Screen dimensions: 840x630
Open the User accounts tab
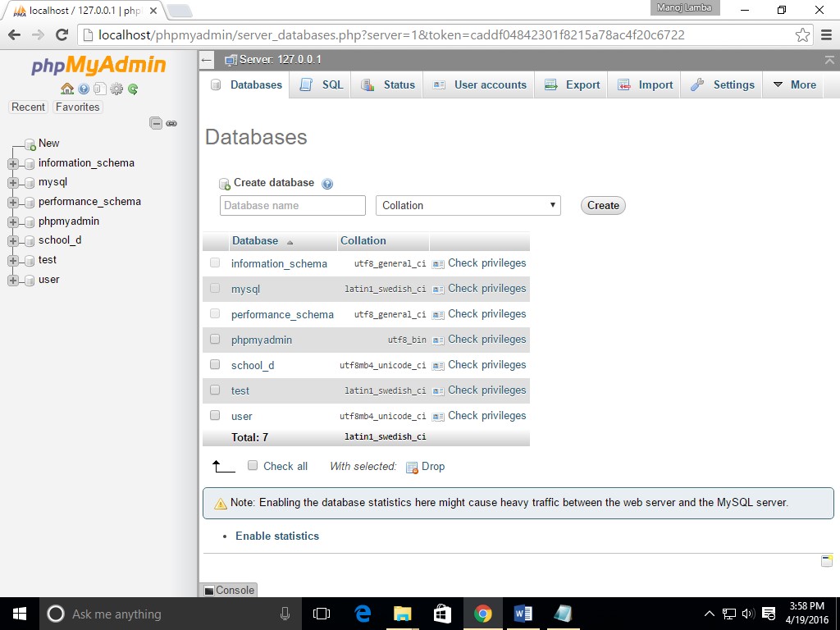click(x=479, y=85)
